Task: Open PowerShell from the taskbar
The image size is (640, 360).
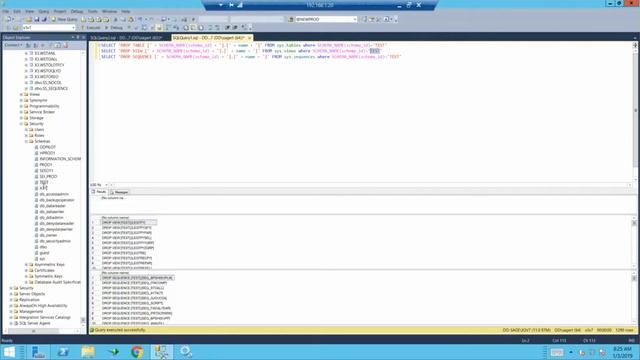Action: coord(63,352)
